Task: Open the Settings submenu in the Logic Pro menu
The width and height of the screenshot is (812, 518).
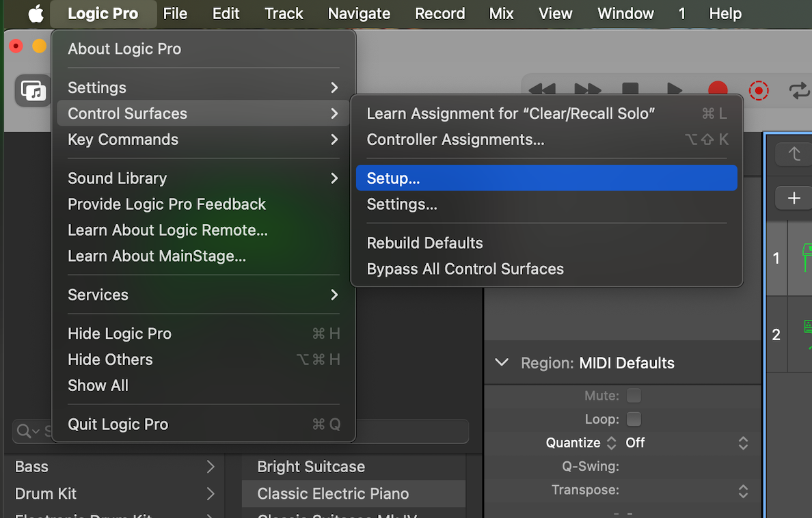Action: pyautogui.click(x=204, y=87)
